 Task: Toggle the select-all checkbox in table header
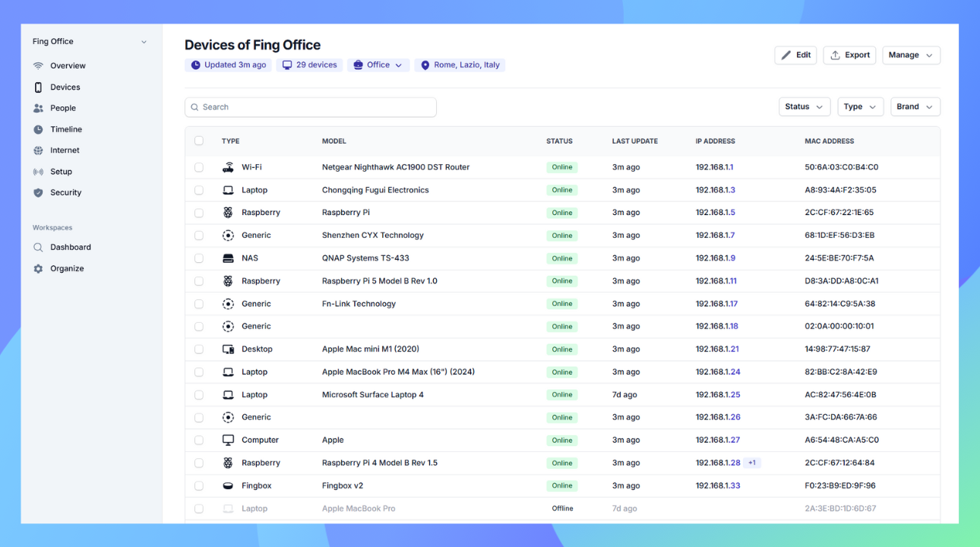click(x=199, y=141)
